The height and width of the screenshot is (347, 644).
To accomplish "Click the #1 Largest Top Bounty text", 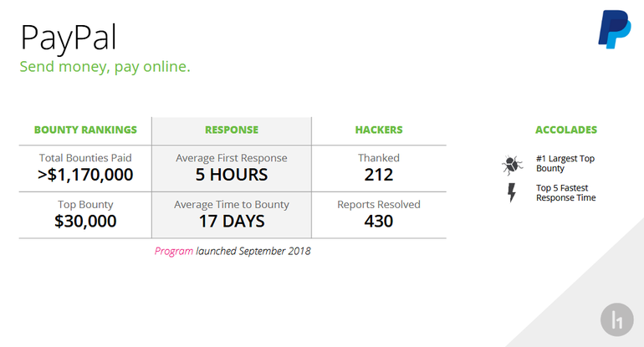I will pyautogui.click(x=565, y=163).
